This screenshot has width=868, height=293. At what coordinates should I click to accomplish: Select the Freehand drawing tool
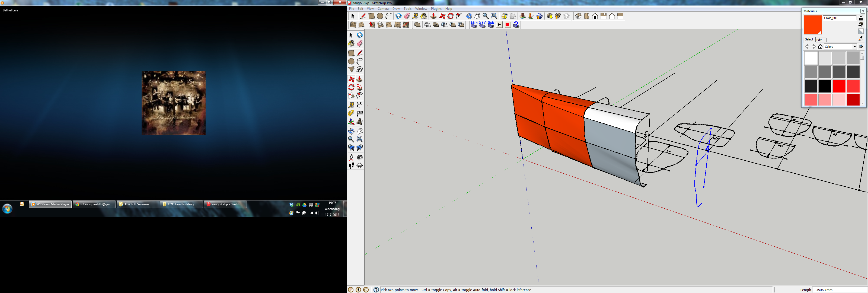click(x=359, y=70)
